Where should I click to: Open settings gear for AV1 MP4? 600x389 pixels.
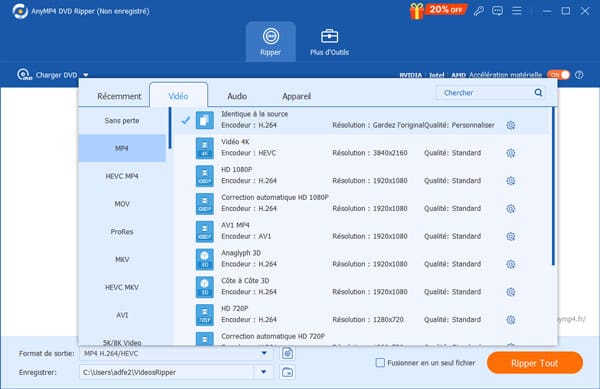point(510,237)
